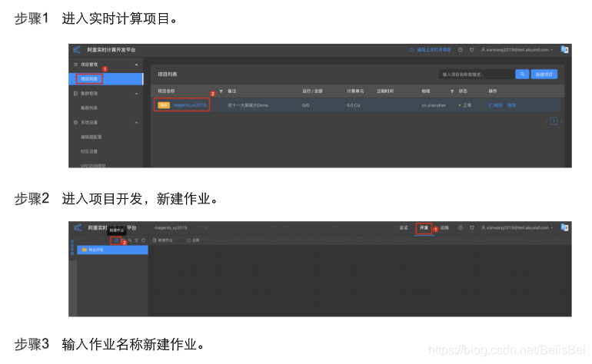Click the 删除 action link
Image resolution: width=592 pixels, height=364 pixels.
click(511, 105)
